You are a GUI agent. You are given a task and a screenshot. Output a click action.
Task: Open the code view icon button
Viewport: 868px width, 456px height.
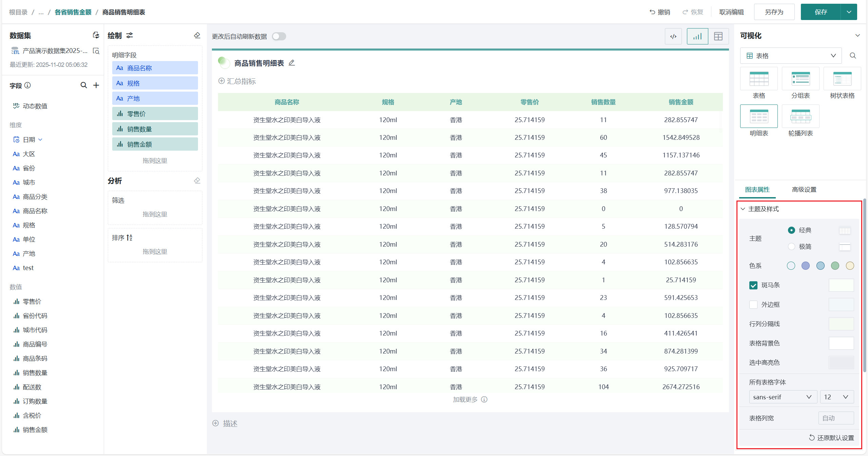tap(673, 36)
